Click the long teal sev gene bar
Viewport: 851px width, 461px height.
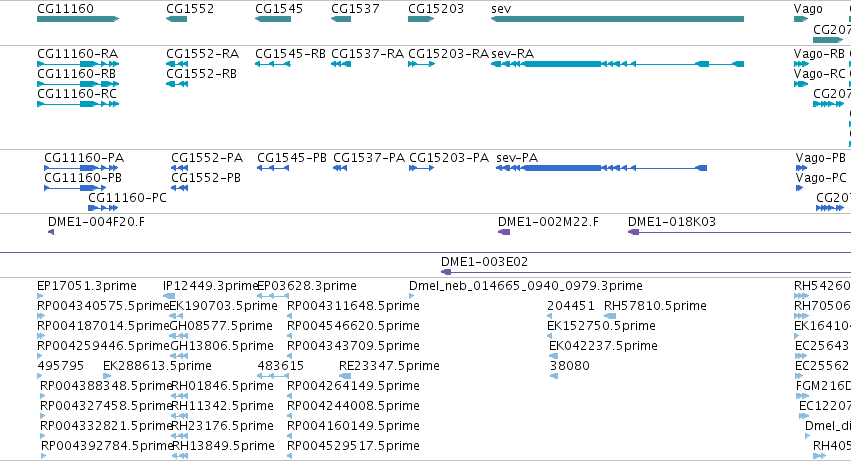617,19
